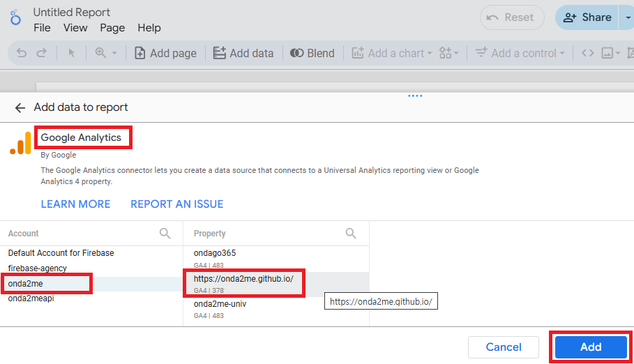
Task: Click the Reset button
Action: (512, 17)
